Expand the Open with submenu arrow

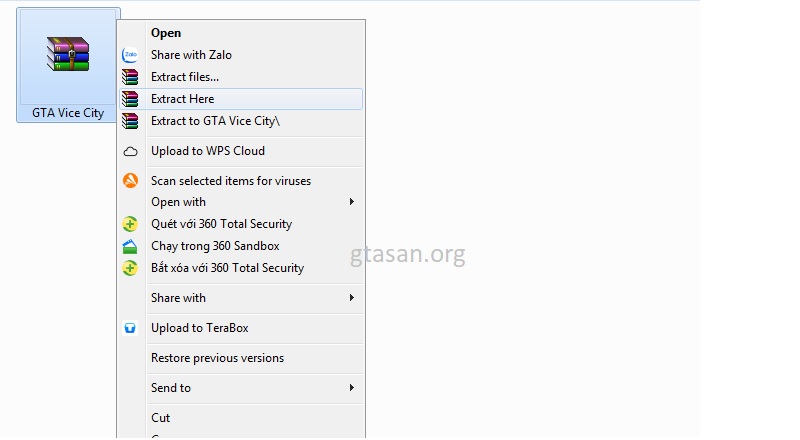click(x=351, y=202)
